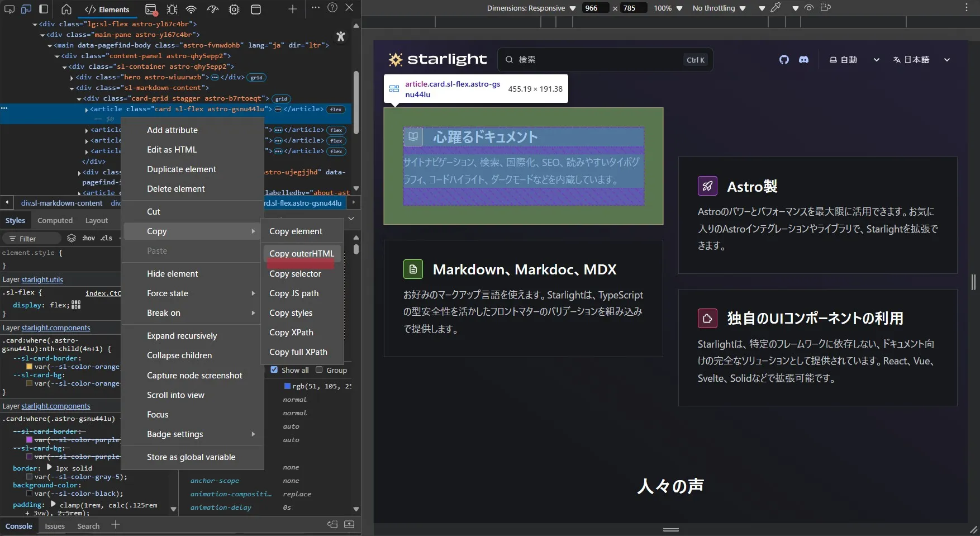Open the Sources bug icon tool
This screenshot has width=980, height=536.
pyautogui.click(x=172, y=10)
